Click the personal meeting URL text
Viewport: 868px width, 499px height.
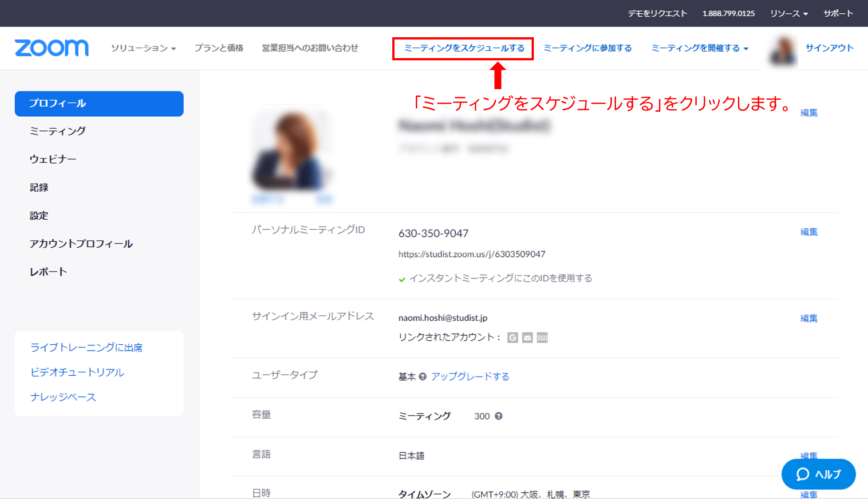click(472, 254)
